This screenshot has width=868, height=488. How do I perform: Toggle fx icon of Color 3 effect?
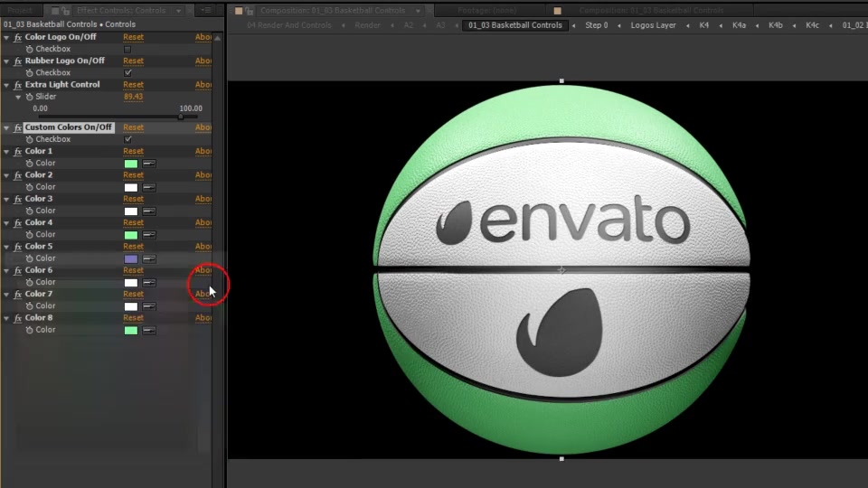tap(18, 199)
